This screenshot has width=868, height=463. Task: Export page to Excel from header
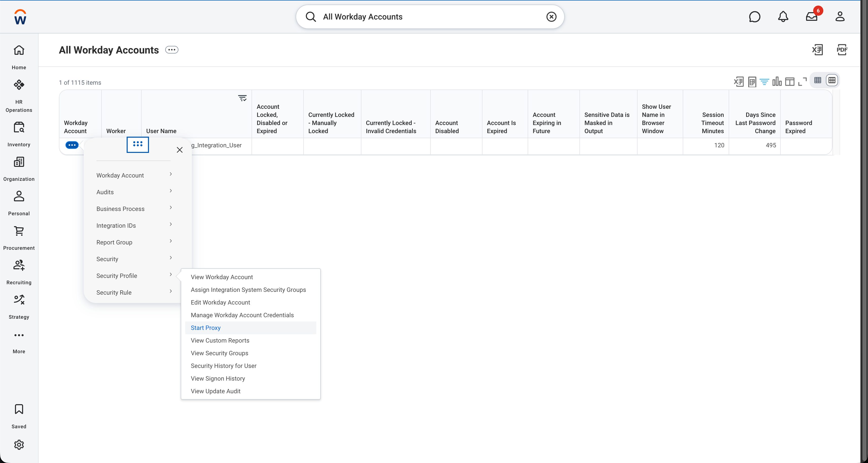817,50
